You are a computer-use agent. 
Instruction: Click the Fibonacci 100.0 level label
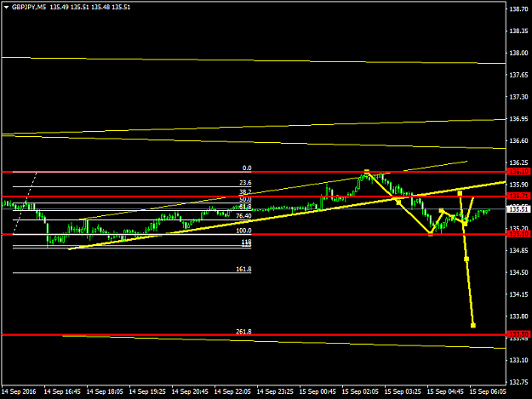(x=243, y=231)
